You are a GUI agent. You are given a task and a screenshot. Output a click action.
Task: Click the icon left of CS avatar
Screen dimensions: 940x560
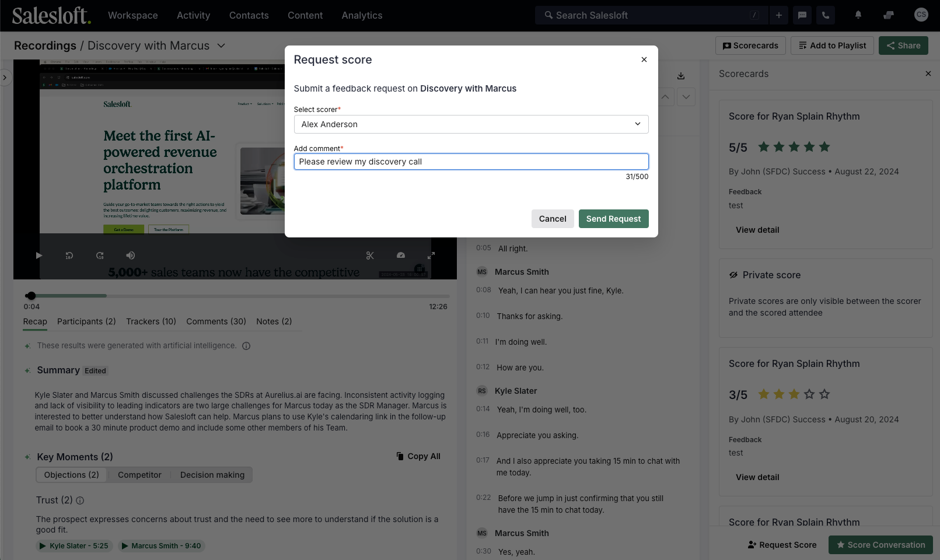(889, 15)
